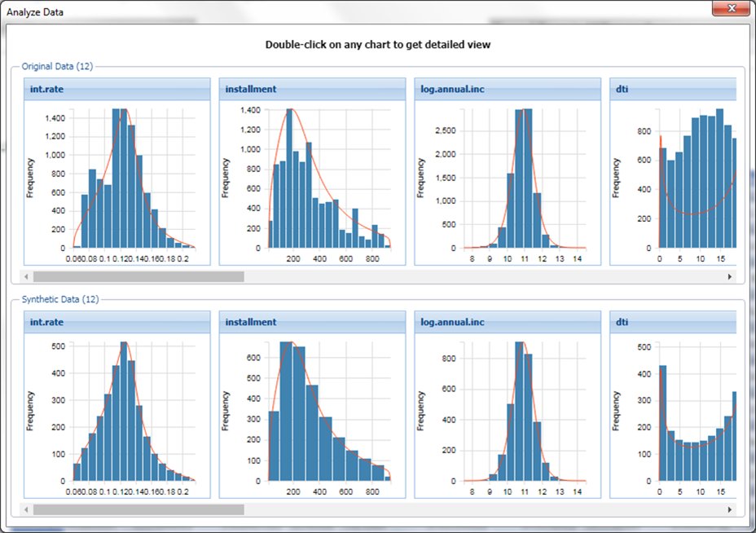Click the Original Data horizontal scrollbar thumb
The width and height of the screenshot is (756, 533).
pos(138,277)
